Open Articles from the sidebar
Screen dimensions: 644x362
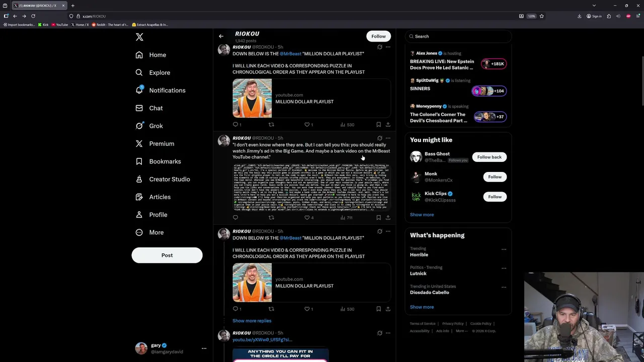click(153, 197)
